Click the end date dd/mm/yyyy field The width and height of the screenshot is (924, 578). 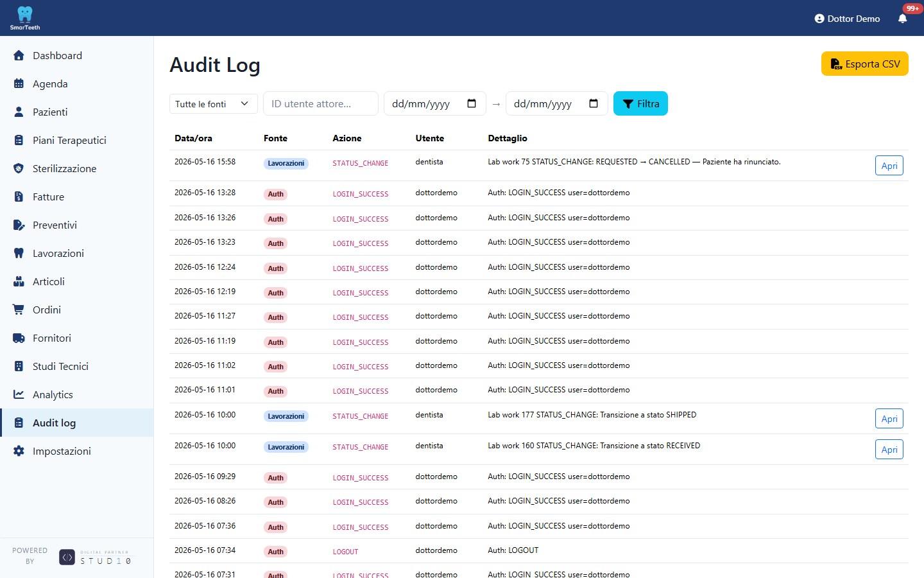(557, 103)
